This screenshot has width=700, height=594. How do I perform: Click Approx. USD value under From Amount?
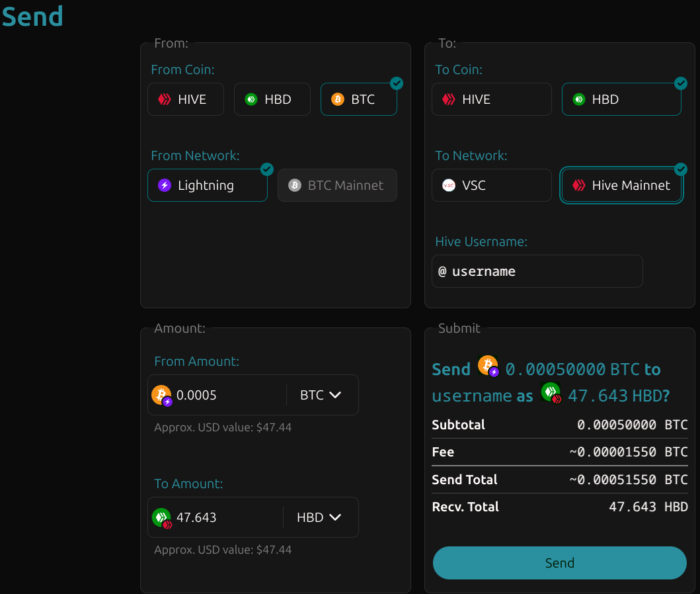(x=223, y=427)
